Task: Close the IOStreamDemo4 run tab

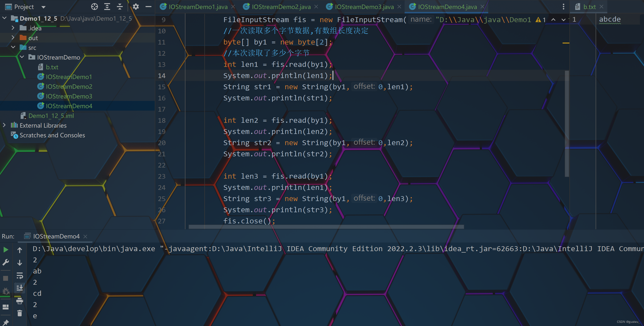Action: point(85,236)
